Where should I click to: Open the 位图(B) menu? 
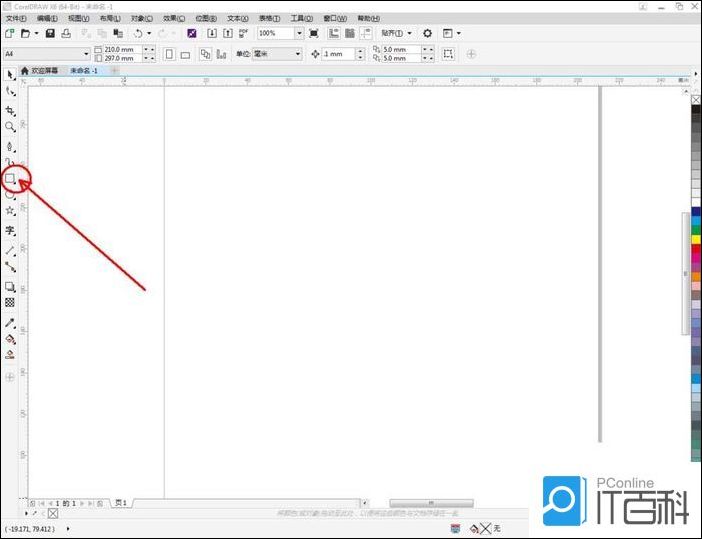206,18
